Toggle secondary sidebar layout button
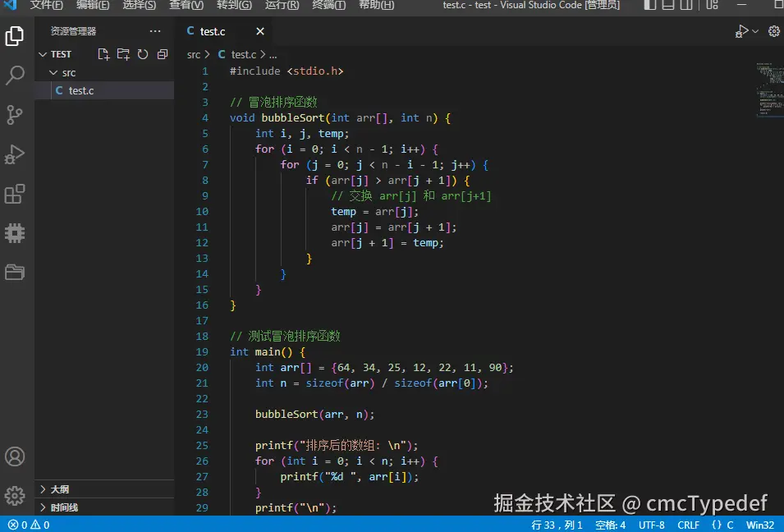784x532 pixels. [686, 5]
